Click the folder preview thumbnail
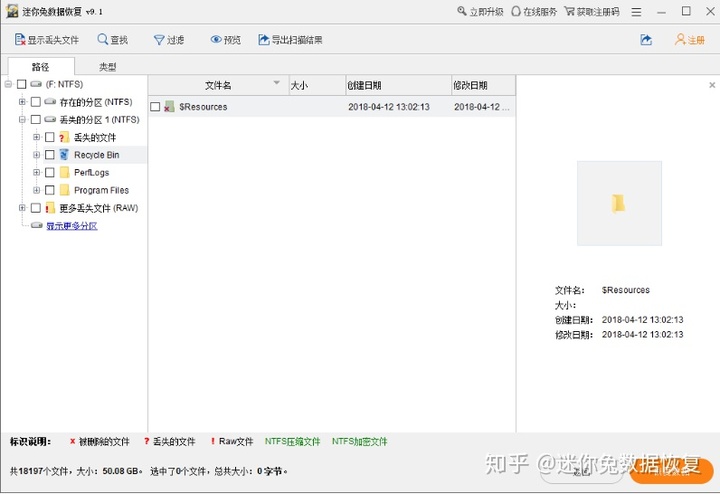This screenshot has height=494, width=720. (619, 203)
